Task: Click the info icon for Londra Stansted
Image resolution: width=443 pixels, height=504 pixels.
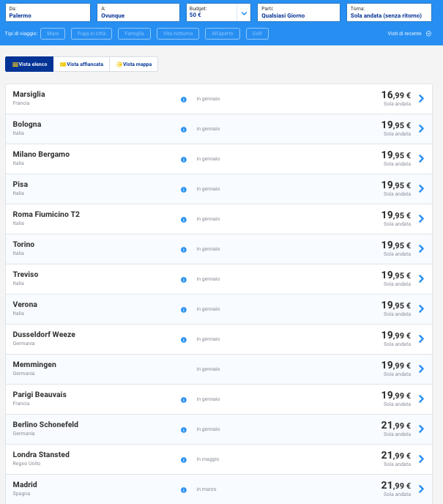Action: 183,459
